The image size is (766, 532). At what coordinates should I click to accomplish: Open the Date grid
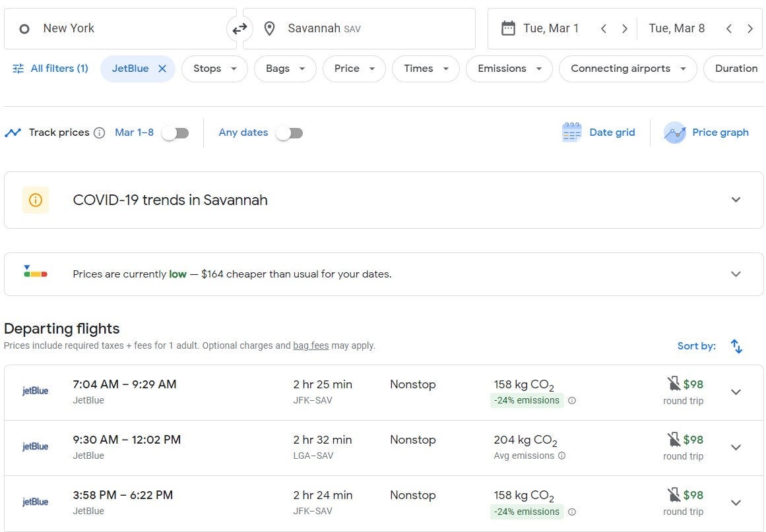click(x=599, y=133)
